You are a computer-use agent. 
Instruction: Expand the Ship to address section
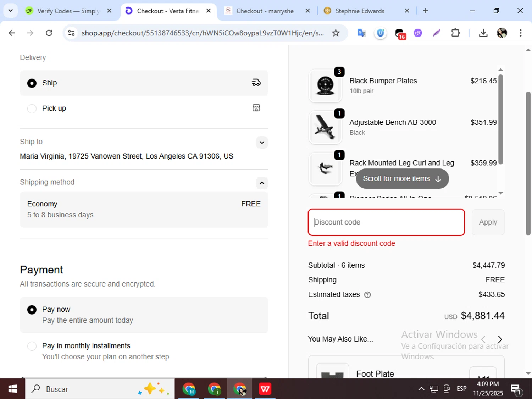tap(262, 143)
